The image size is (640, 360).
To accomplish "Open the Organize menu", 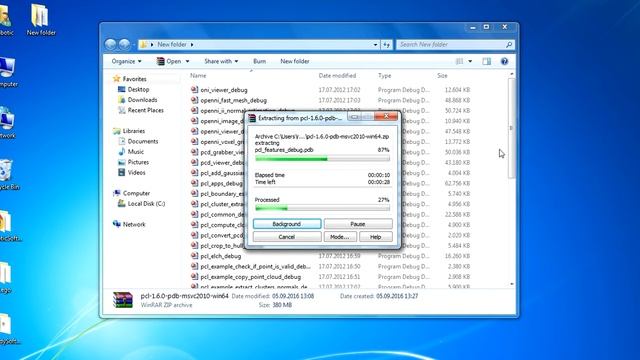I will click(127, 61).
